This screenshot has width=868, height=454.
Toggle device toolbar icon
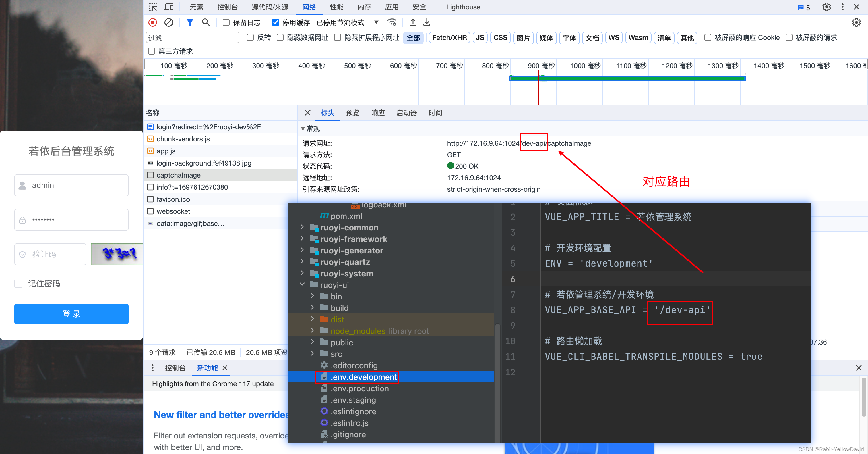[x=169, y=7]
